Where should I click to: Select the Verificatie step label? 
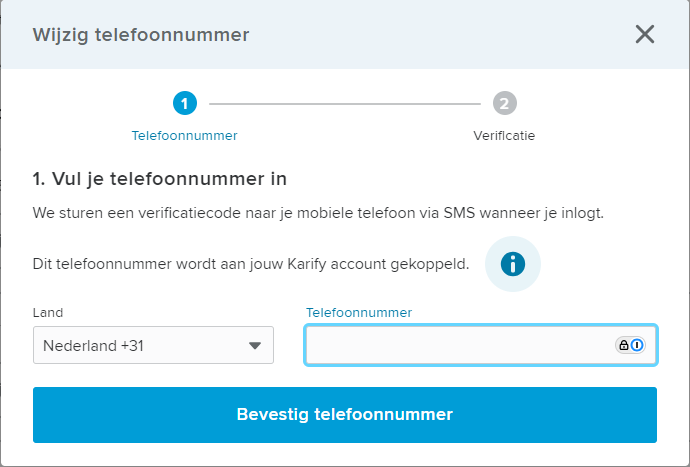coord(504,136)
